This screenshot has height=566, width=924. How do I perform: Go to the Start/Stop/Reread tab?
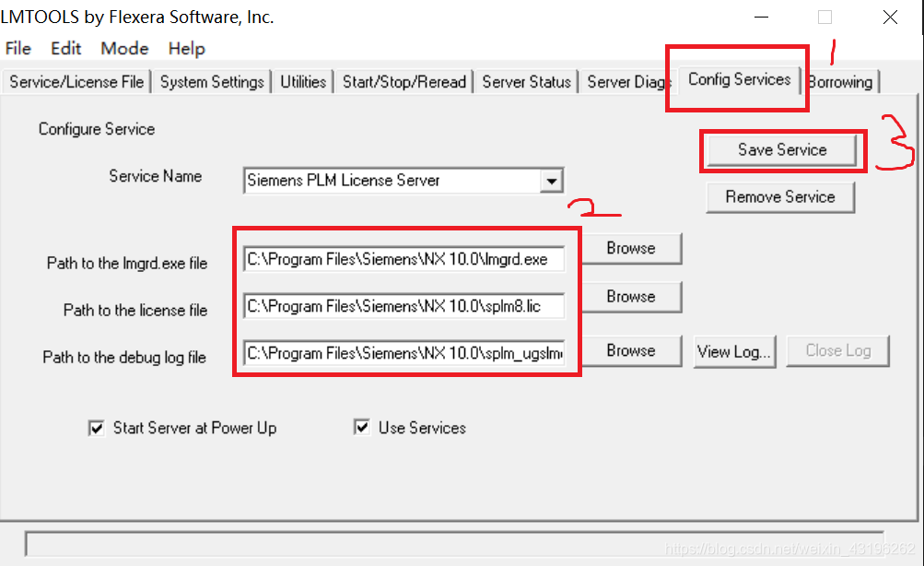[x=404, y=82]
